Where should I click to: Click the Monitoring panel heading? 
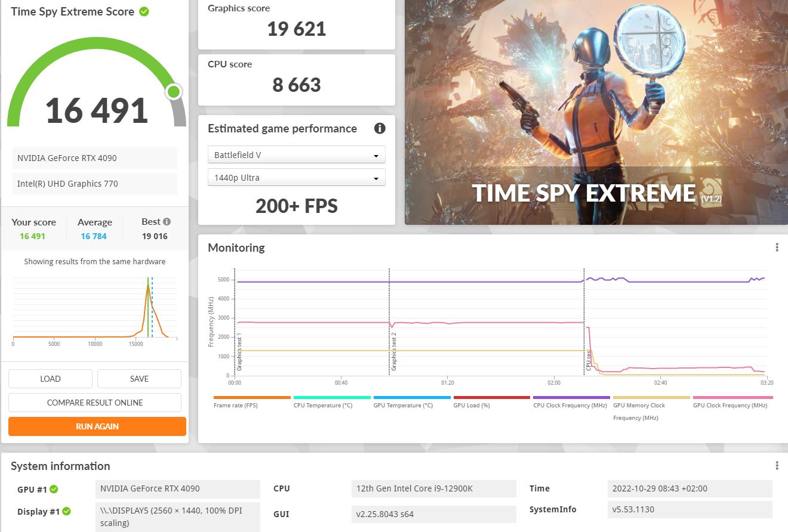[x=236, y=248]
